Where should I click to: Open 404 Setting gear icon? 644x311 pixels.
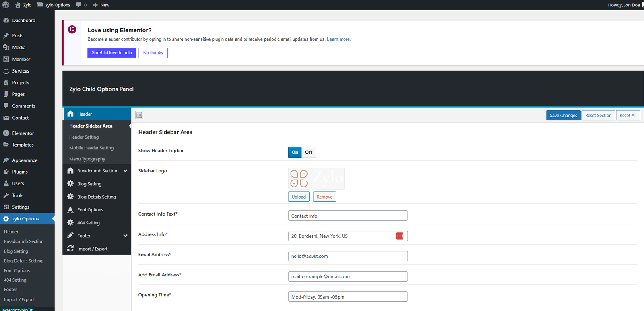pos(70,223)
